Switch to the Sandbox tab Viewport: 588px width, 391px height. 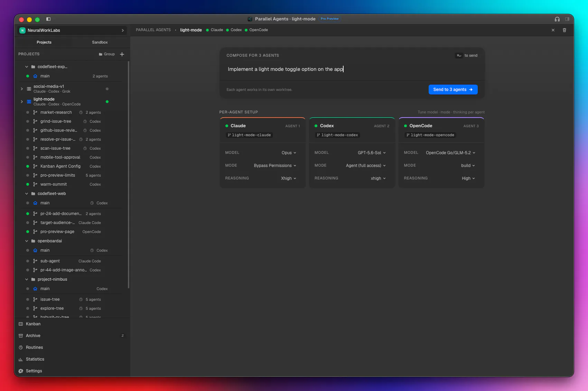(100, 42)
